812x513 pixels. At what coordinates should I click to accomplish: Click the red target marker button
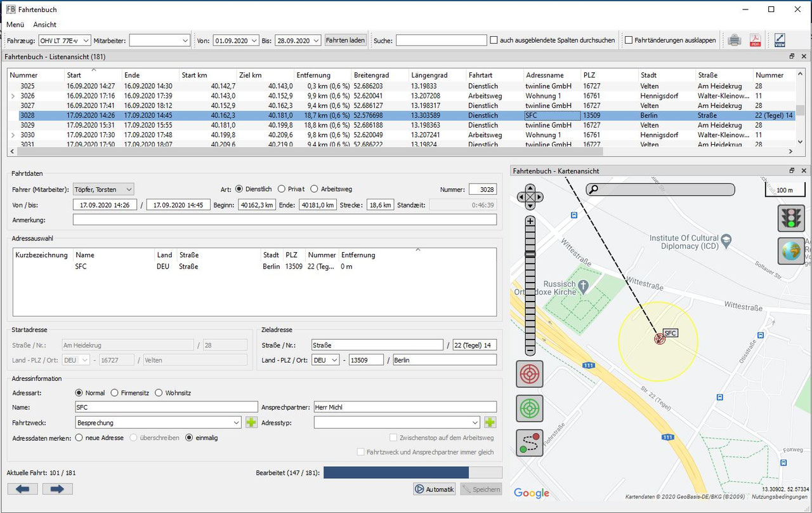tap(530, 374)
